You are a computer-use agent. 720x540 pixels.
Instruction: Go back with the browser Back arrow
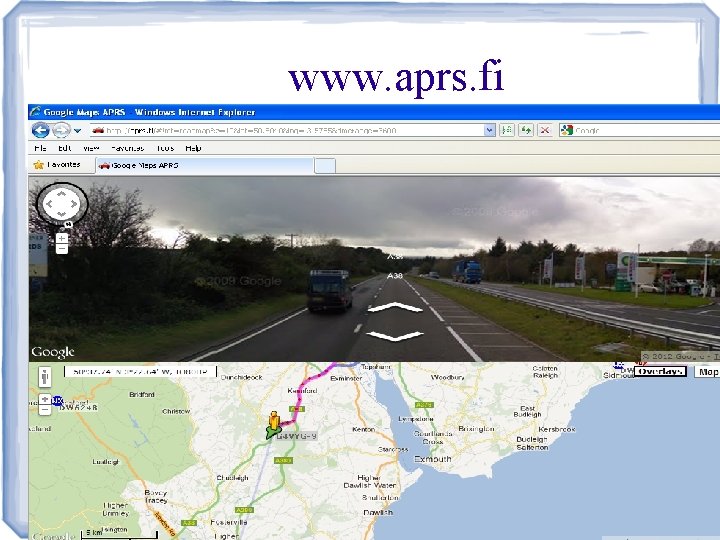point(40,130)
